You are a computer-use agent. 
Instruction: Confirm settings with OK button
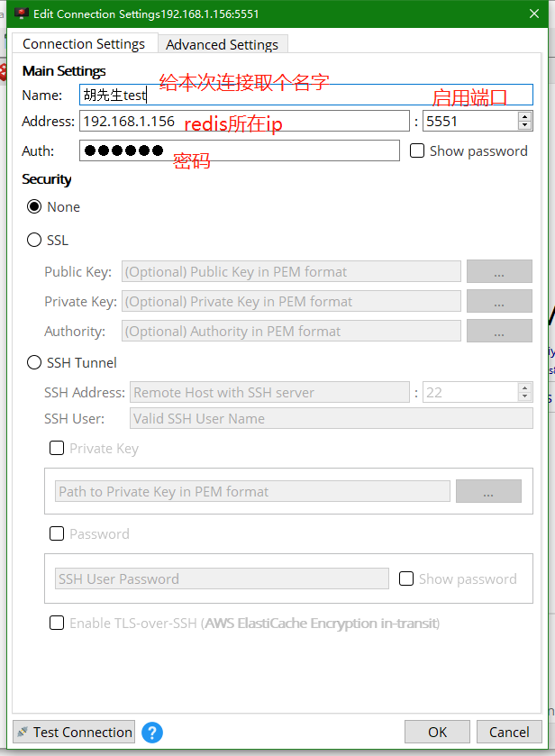[x=437, y=732]
